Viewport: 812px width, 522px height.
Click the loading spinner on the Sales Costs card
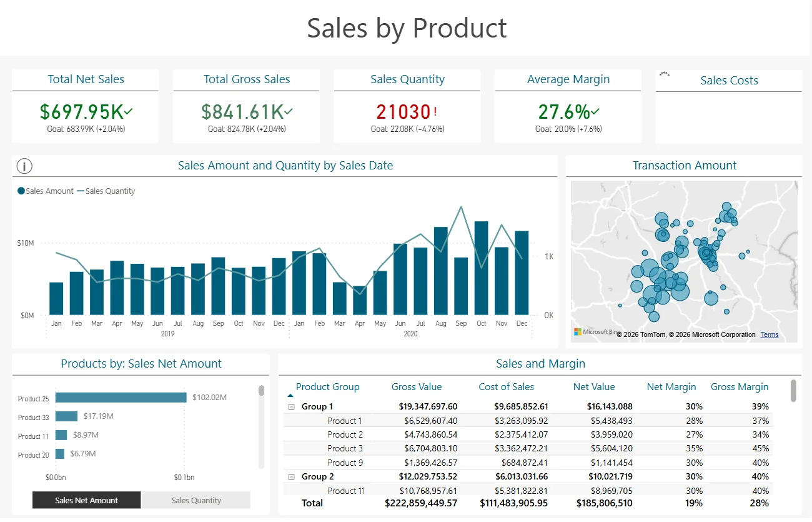coord(665,74)
